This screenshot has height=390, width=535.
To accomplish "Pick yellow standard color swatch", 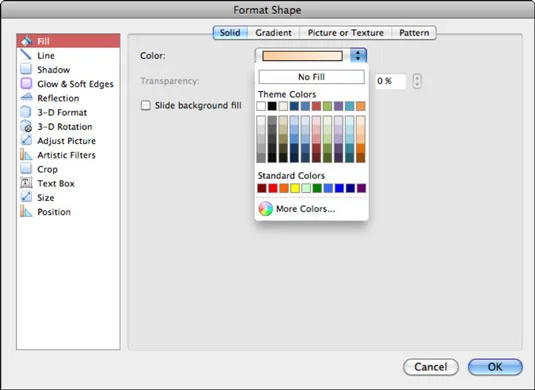I will coord(295,188).
